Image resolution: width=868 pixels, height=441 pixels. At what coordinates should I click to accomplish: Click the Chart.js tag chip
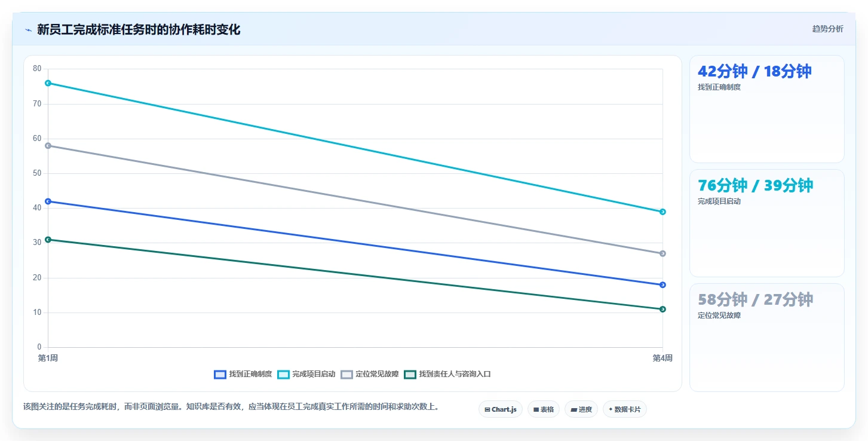500,409
